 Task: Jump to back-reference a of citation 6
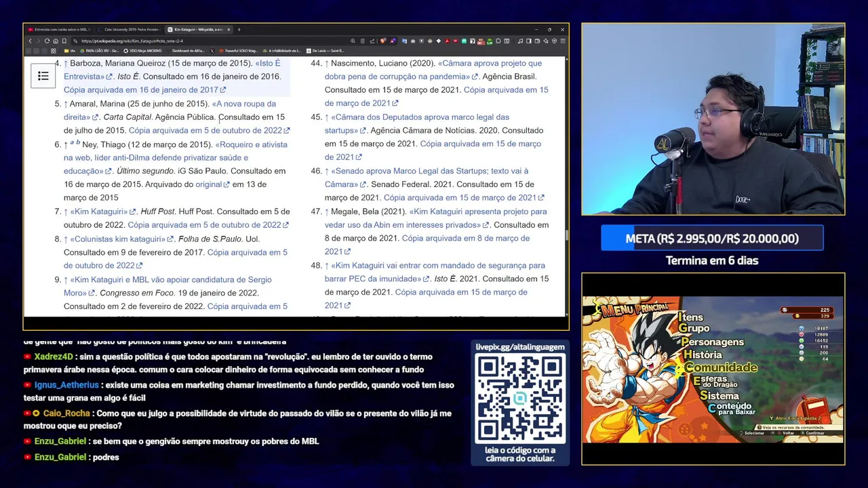(x=72, y=142)
